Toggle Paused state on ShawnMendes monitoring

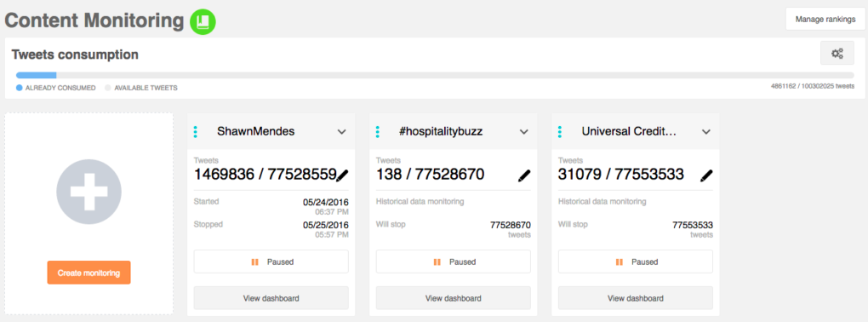(x=271, y=262)
